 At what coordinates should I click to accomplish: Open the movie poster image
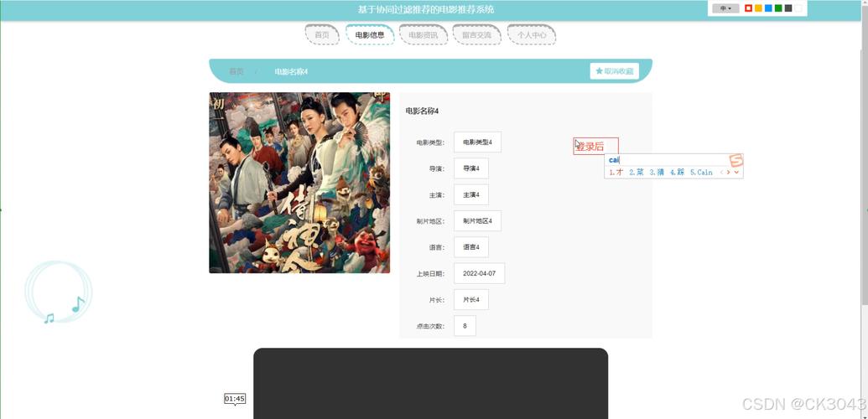pos(299,183)
